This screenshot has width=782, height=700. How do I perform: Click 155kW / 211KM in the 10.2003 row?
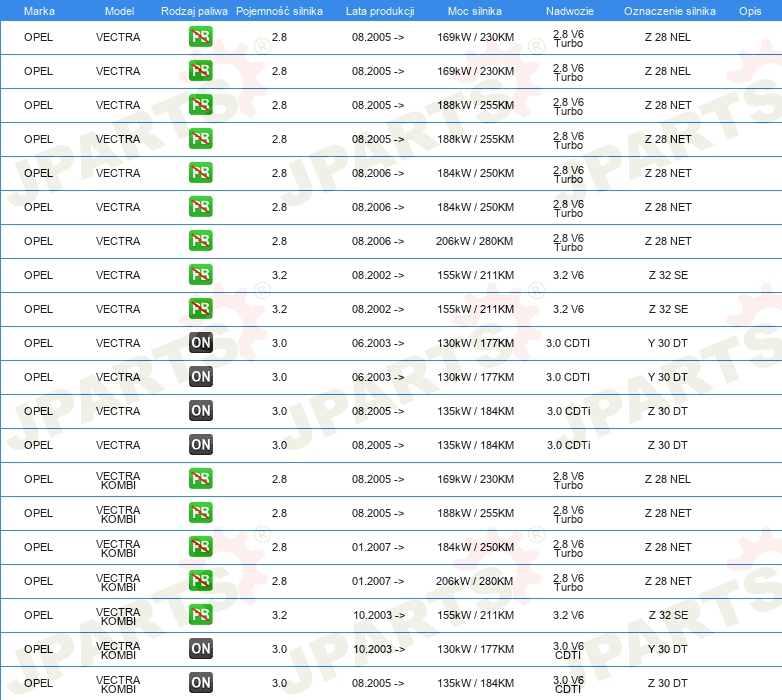point(475,615)
